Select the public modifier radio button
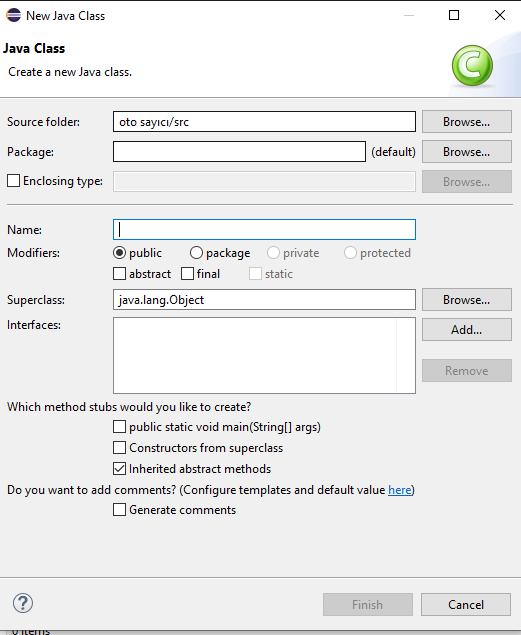 click(x=119, y=253)
